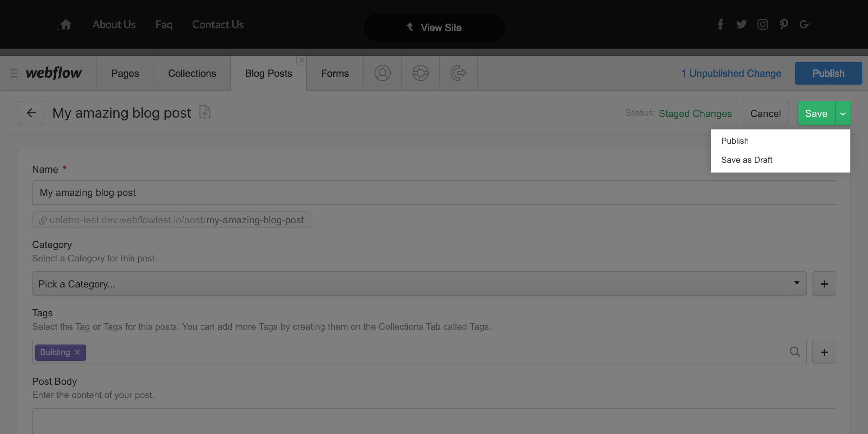Open the Pick a Category dropdown
Image resolution: width=868 pixels, height=434 pixels.
click(419, 284)
